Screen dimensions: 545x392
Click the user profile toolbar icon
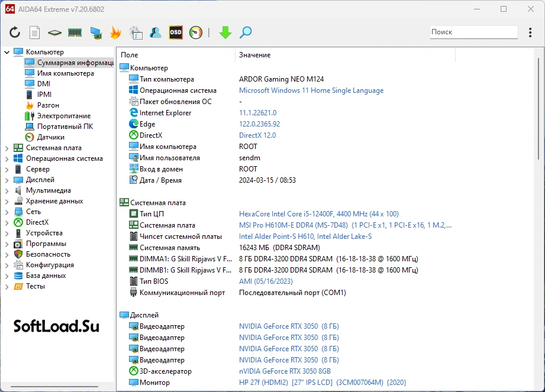156,33
